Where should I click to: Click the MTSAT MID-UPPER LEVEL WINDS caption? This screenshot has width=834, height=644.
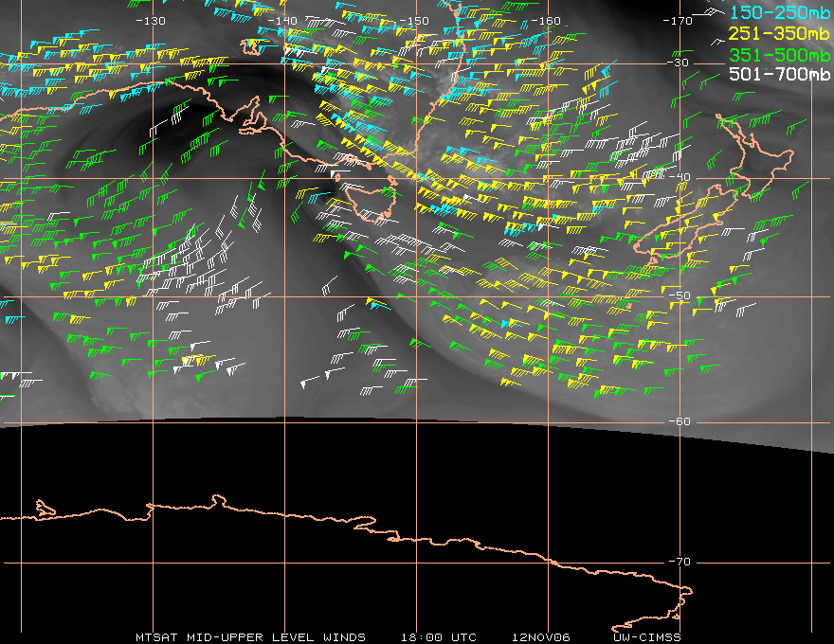coord(250,637)
